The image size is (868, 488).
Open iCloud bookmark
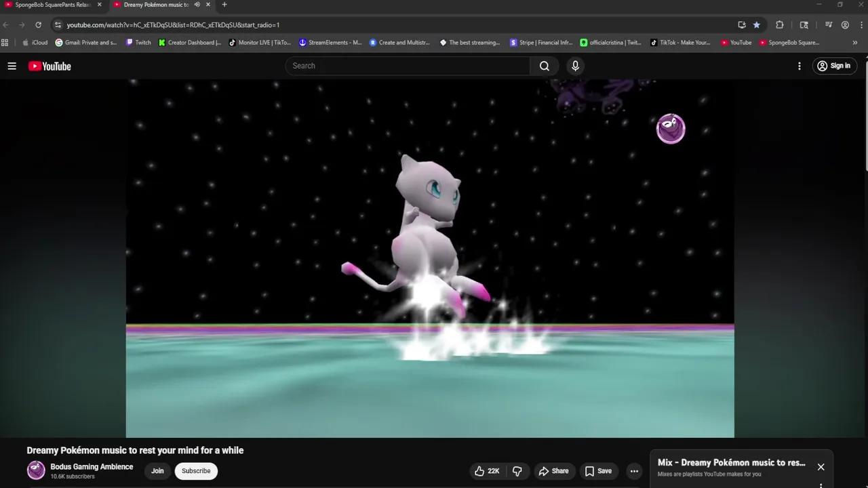tap(35, 43)
